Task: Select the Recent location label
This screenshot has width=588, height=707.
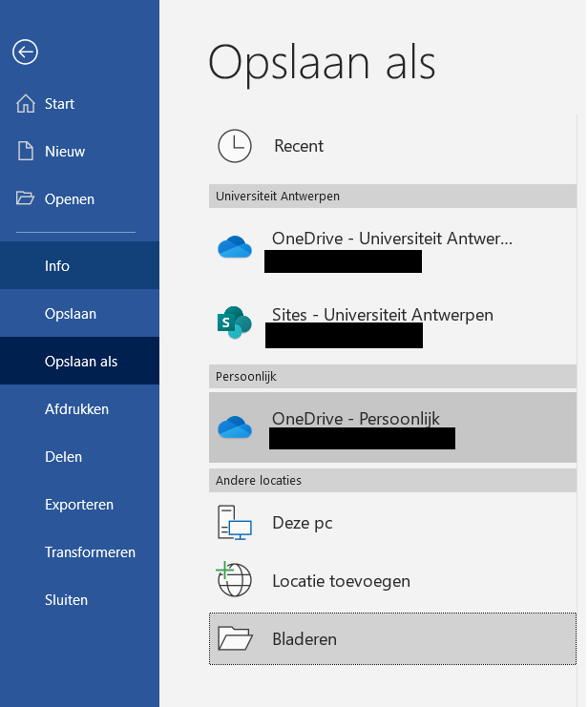Action: click(x=299, y=146)
